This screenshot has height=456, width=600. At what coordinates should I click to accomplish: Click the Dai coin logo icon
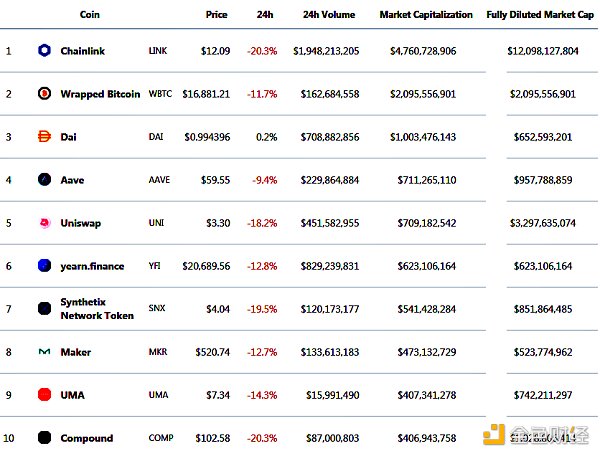tap(44, 137)
